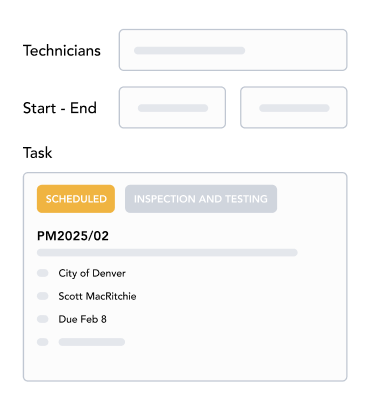Click the Due Feb 8 date
This screenshot has width=369, height=410.
coord(82,319)
